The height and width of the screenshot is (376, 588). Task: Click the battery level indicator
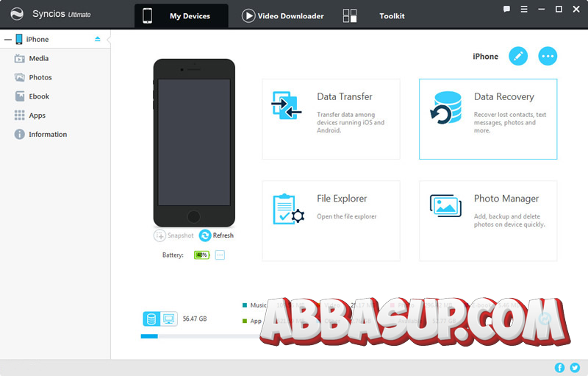(x=201, y=255)
